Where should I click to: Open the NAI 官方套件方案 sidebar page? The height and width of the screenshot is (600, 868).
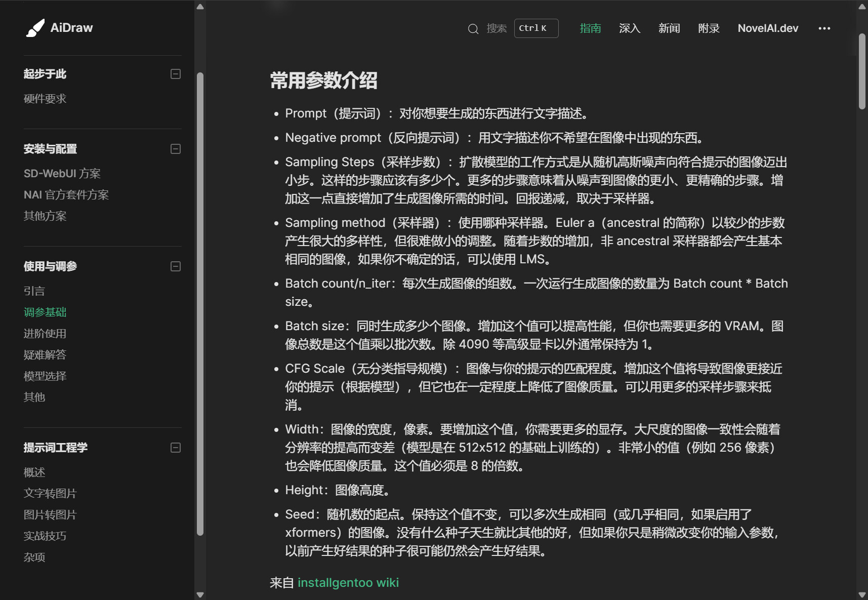(66, 195)
